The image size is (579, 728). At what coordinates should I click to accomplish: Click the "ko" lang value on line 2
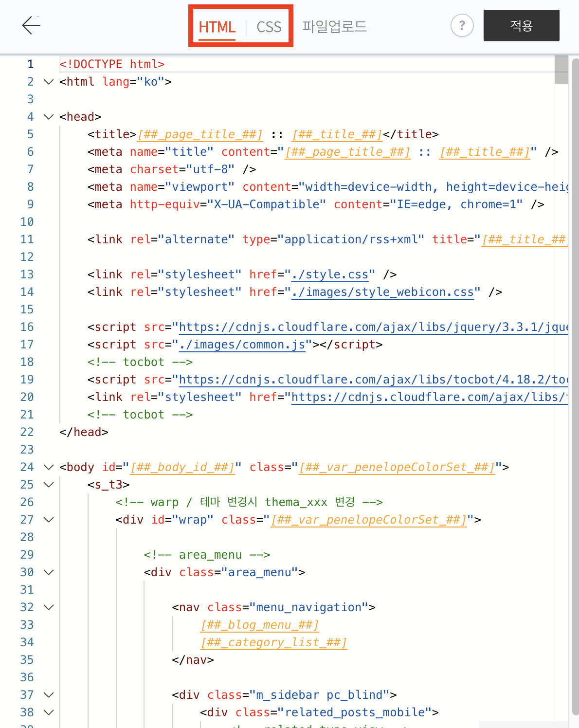tap(151, 82)
